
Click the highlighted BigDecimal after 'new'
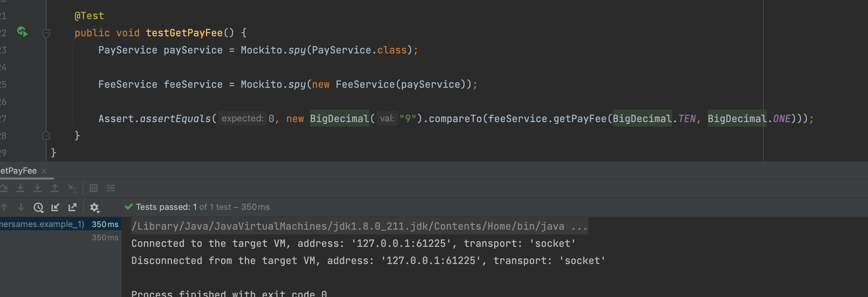(339, 119)
